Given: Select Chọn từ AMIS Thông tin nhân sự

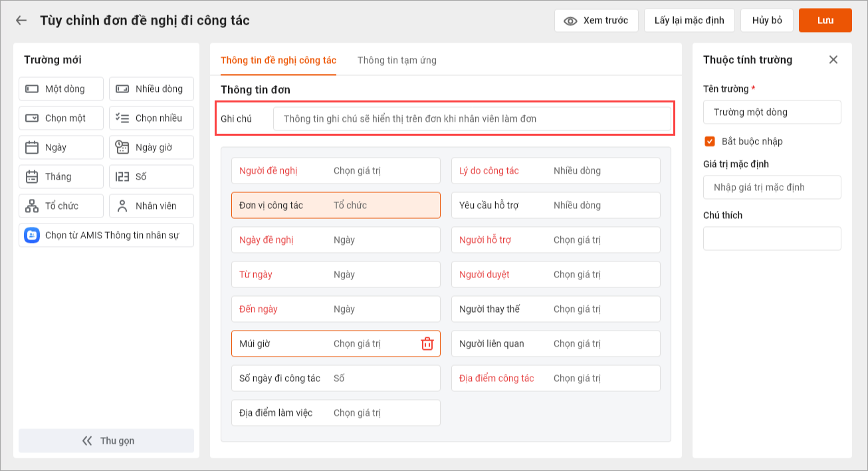Looking at the screenshot, I should click(106, 235).
